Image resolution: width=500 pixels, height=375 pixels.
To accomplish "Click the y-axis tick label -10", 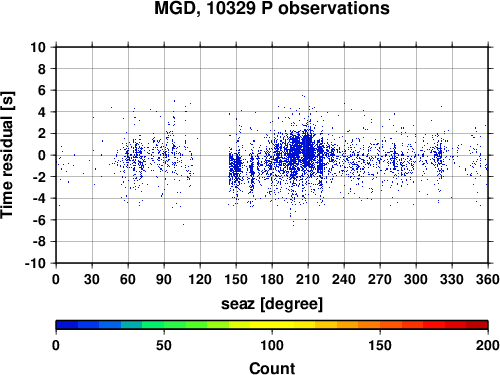I will (x=35, y=263).
